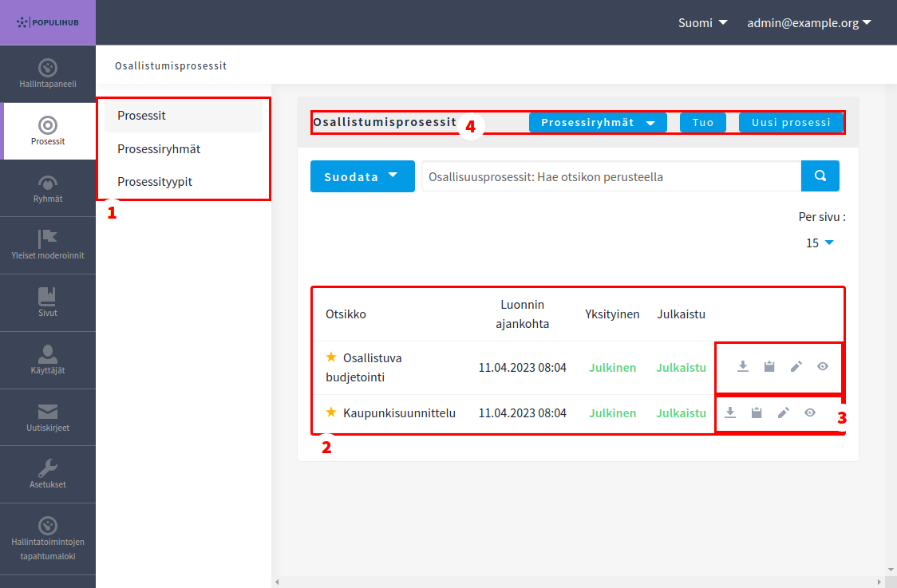Click the export icon for Osallistuva budjetointi
This screenshot has width=897, height=588.
(x=743, y=367)
